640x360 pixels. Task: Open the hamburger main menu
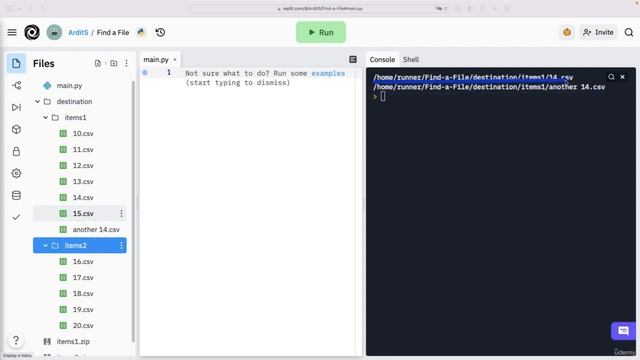coord(12,32)
